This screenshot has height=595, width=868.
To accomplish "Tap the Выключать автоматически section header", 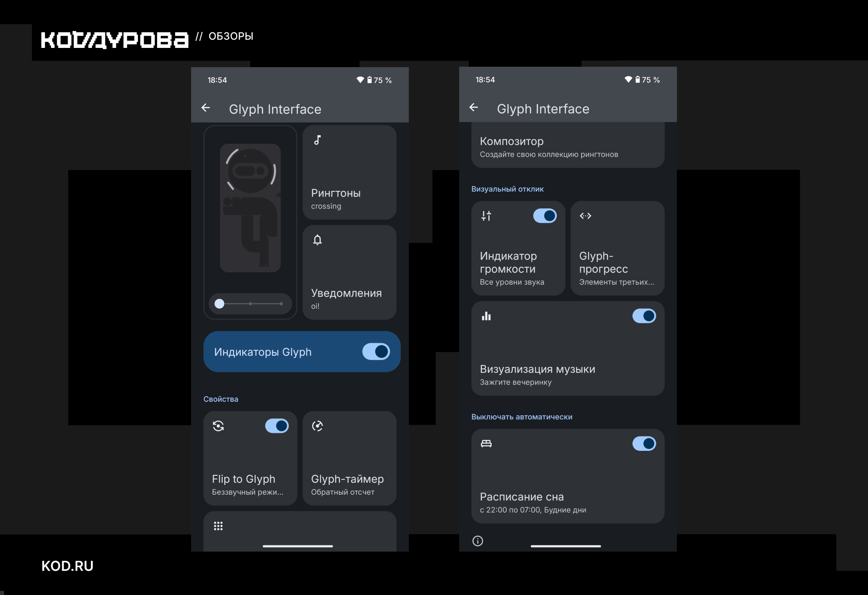I will [522, 416].
